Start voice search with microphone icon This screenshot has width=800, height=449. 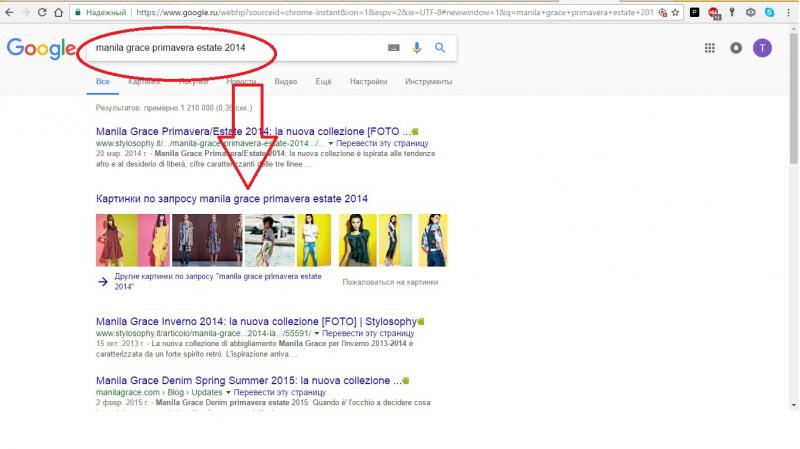[x=417, y=48]
